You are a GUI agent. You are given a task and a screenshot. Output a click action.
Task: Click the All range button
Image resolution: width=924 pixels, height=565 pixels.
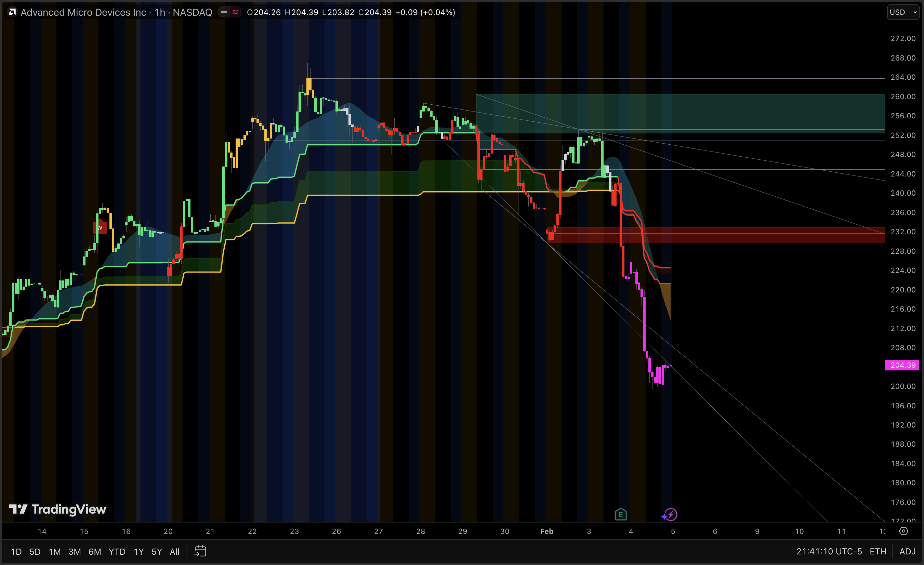click(174, 552)
